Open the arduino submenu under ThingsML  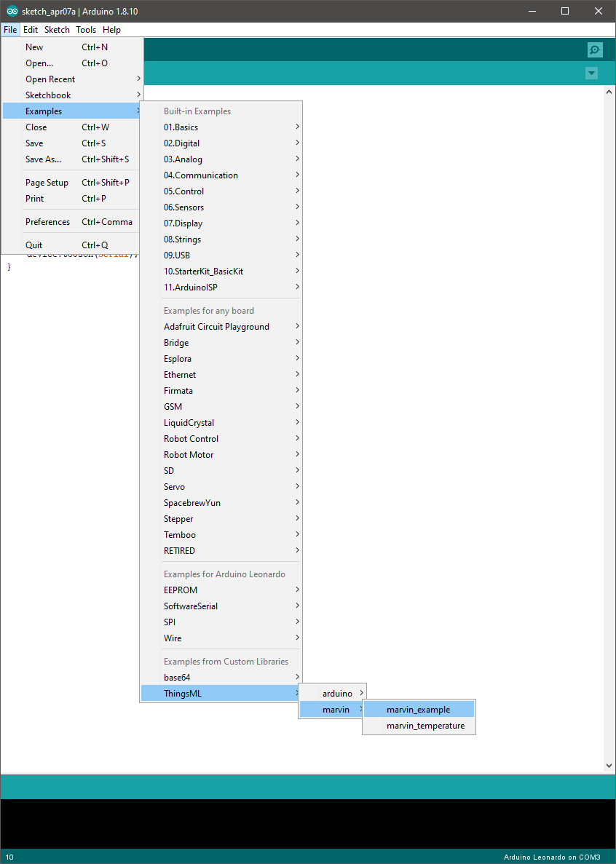coord(332,694)
